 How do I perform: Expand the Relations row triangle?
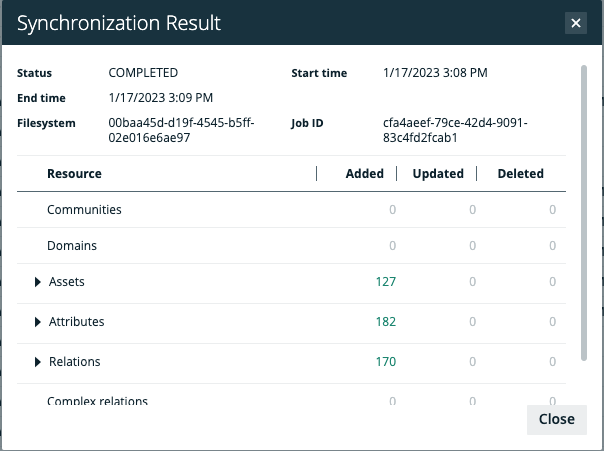[x=38, y=362]
